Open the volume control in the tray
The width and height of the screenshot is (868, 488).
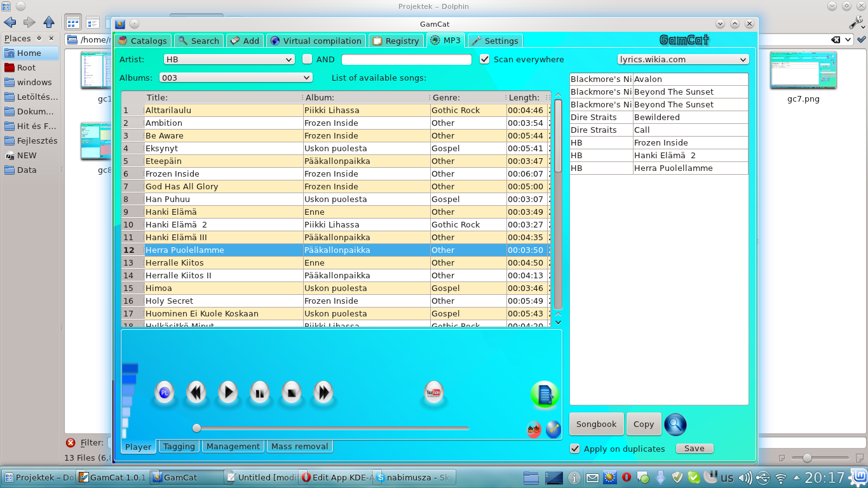[745, 477]
